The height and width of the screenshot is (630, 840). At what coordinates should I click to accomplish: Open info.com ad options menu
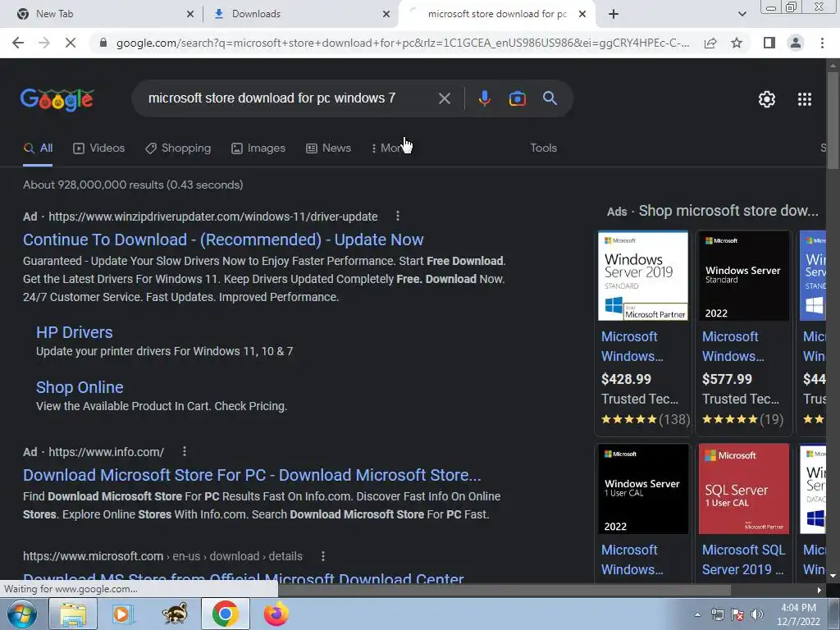point(185,452)
